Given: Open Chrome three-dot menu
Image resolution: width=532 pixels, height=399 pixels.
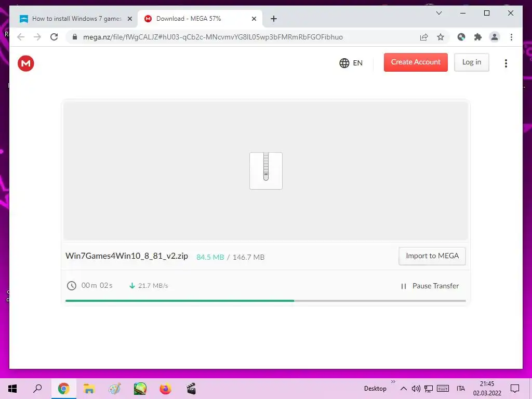Looking at the screenshot, I should click(511, 37).
